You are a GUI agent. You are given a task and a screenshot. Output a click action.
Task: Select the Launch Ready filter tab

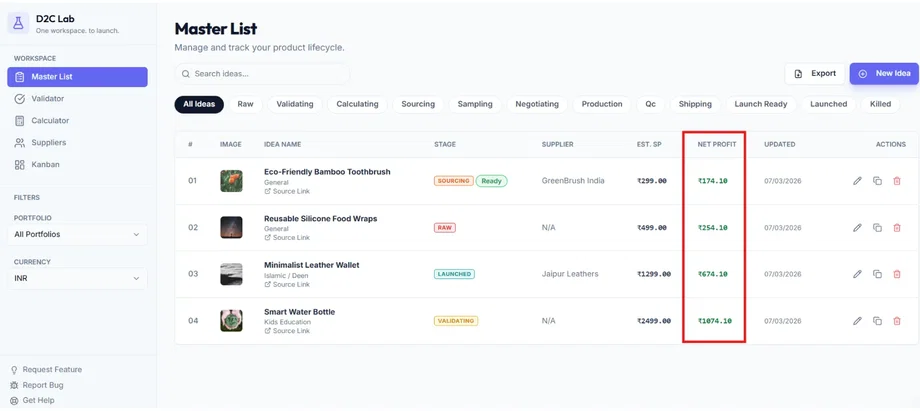(x=760, y=104)
